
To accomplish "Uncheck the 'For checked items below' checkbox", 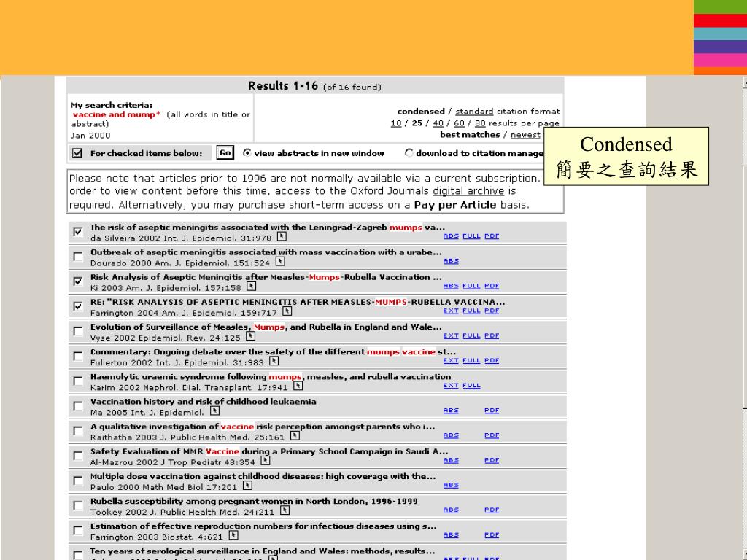I will (77, 153).
